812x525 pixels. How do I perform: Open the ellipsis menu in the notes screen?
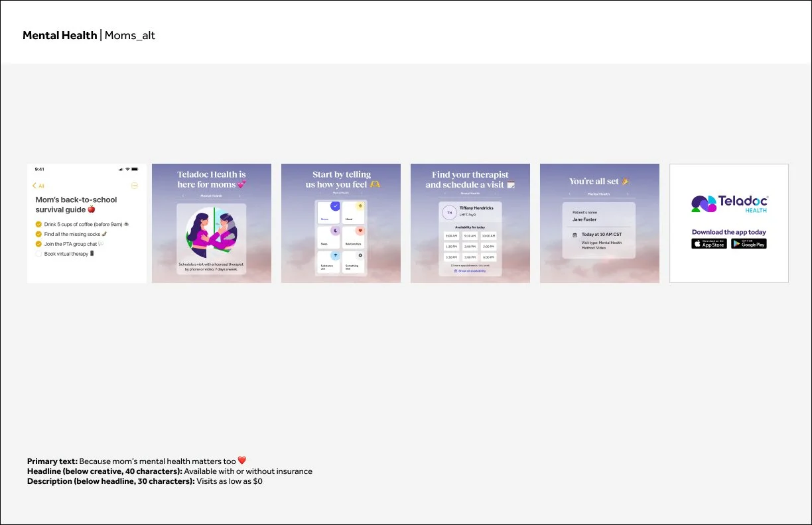tap(135, 186)
